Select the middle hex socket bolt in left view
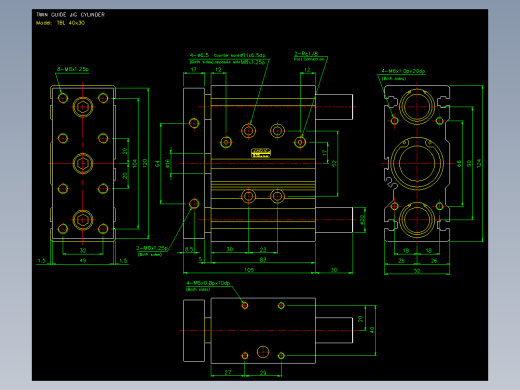The image size is (520, 390). (83, 163)
